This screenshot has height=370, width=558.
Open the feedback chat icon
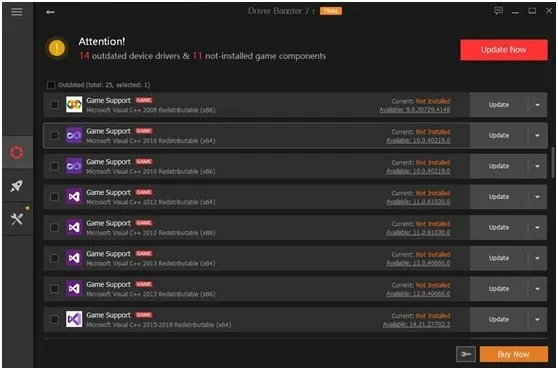(x=499, y=11)
